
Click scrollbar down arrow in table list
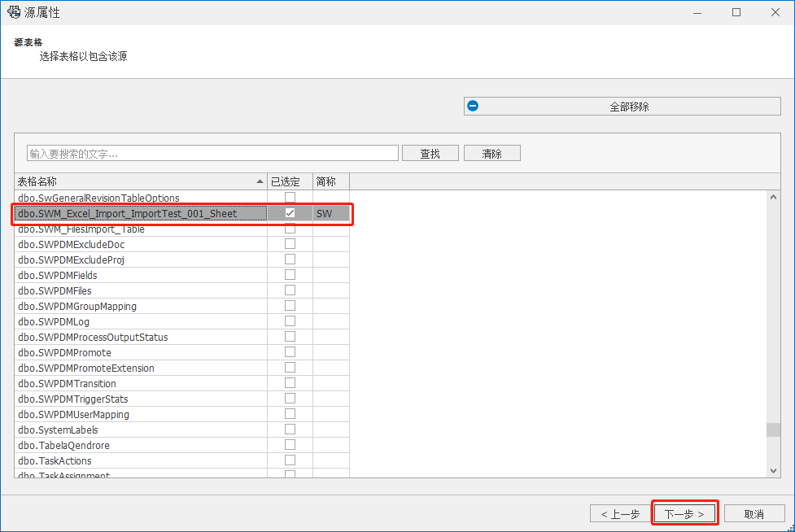[x=773, y=470]
